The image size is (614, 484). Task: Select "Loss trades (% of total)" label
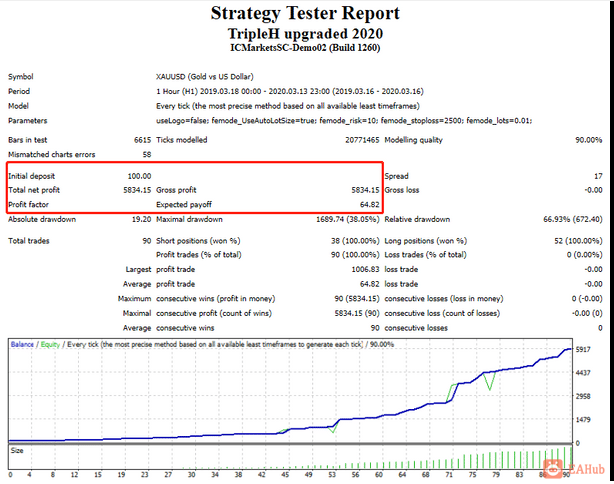(x=426, y=255)
